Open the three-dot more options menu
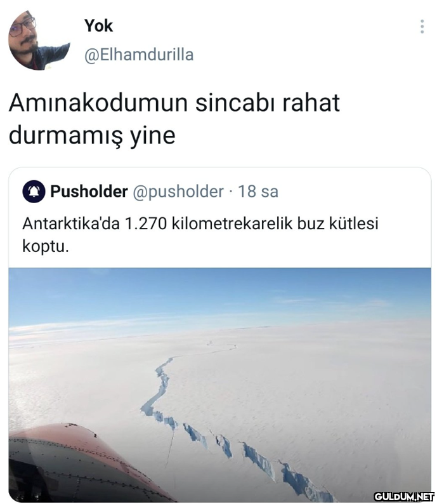Image resolution: width=437 pixels, height=504 pixels. pyautogui.click(x=422, y=27)
